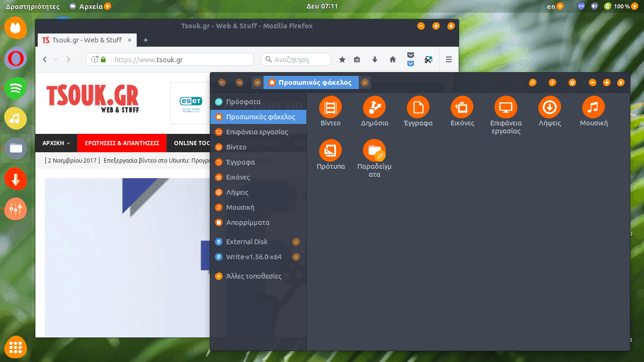This screenshot has width=644, height=362.
Task: Click Firefox bookmark star icon
Action: [342, 59]
